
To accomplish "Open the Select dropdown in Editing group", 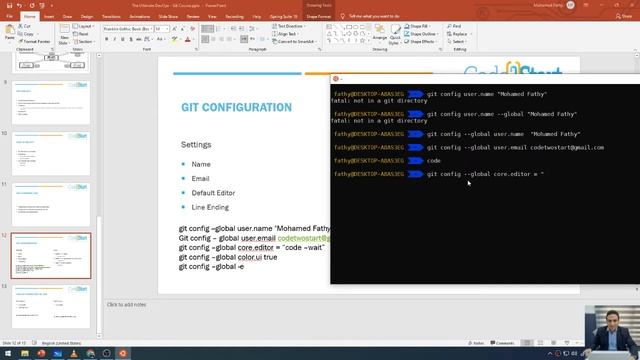I will (x=457, y=42).
